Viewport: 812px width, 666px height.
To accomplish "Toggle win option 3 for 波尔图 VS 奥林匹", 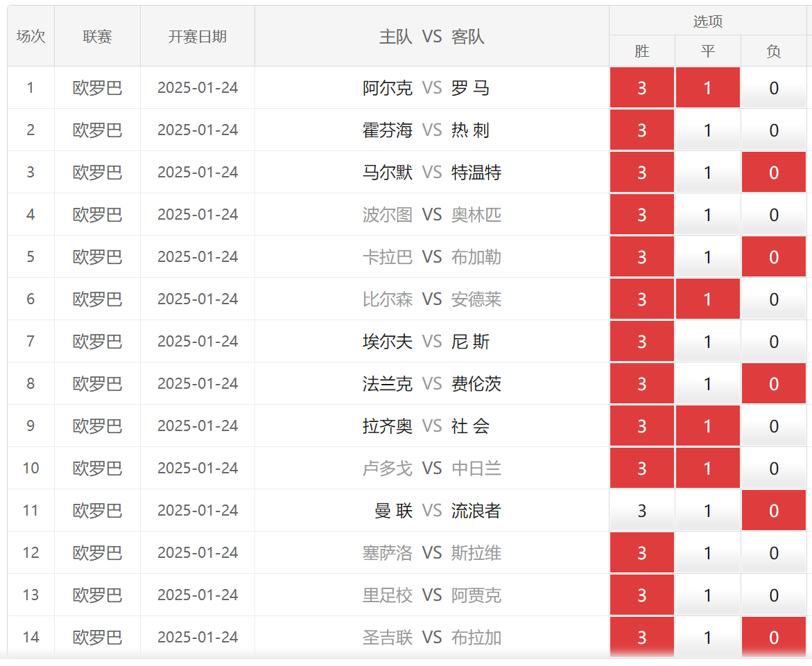I will click(x=641, y=215).
